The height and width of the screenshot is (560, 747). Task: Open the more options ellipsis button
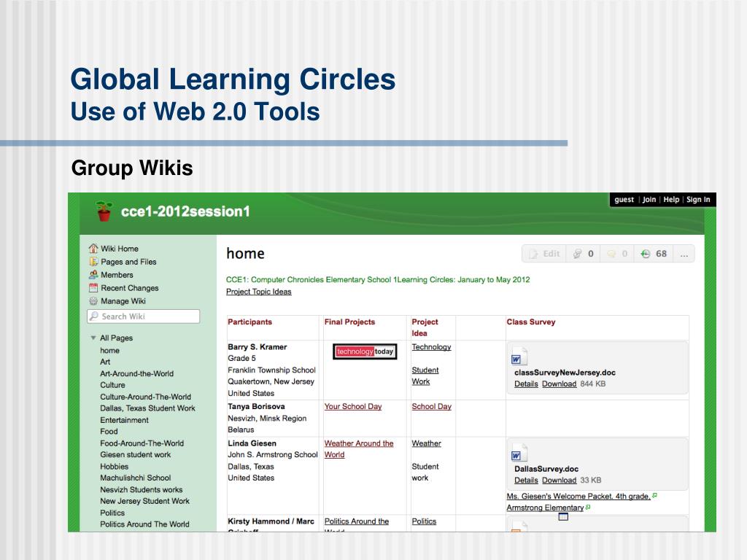[684, 254]
